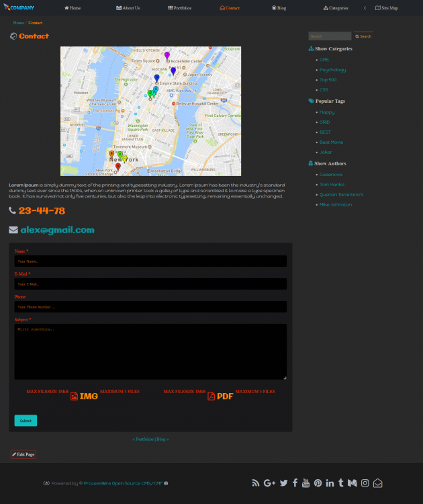Focus the Your Name input field
The width and height of the screenshot is (423, 504).
tap(150, 261)
